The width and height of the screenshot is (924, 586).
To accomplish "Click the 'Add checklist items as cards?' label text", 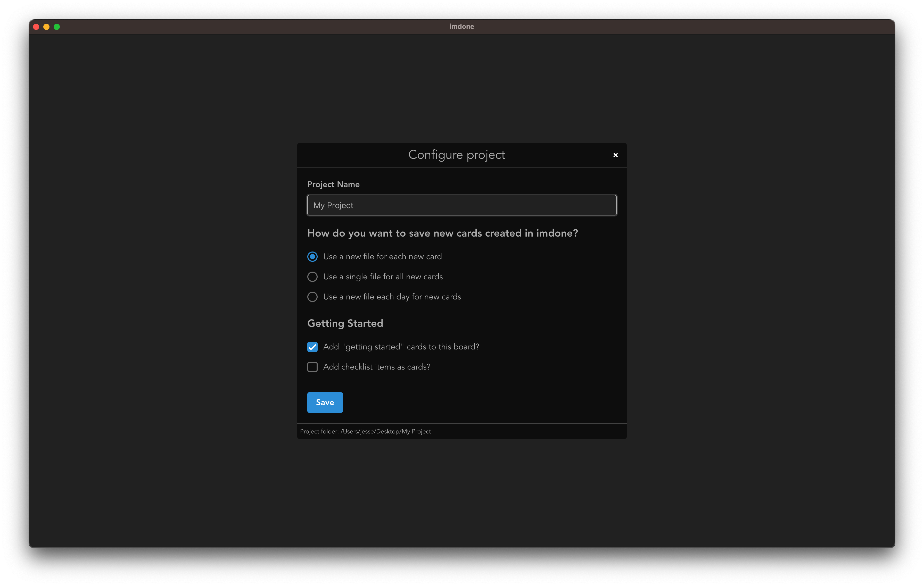I will [376, 367].
